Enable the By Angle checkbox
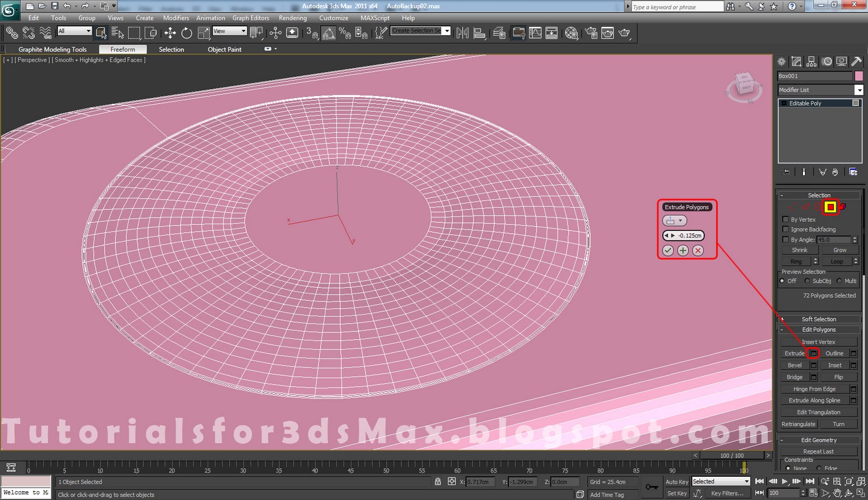The width and height of the screenshot is (868, 500). click(786, 239)
